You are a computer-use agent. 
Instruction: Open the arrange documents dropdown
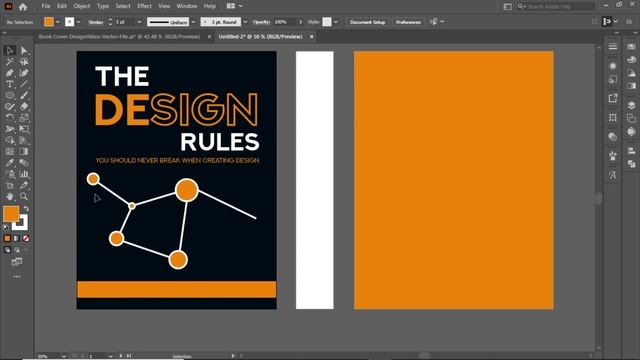(x=234, y=6)
